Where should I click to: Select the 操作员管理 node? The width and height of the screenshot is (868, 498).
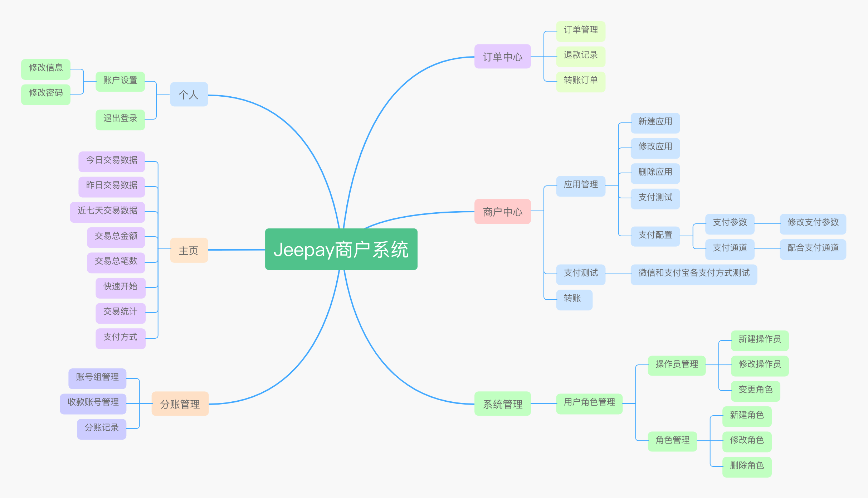(676, 365)
